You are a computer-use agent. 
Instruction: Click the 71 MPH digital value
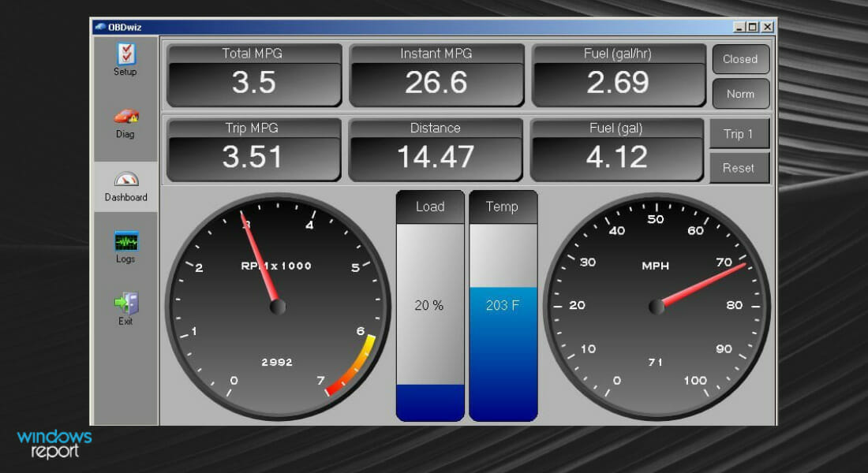pyautogui.click(x=656, y=363)
